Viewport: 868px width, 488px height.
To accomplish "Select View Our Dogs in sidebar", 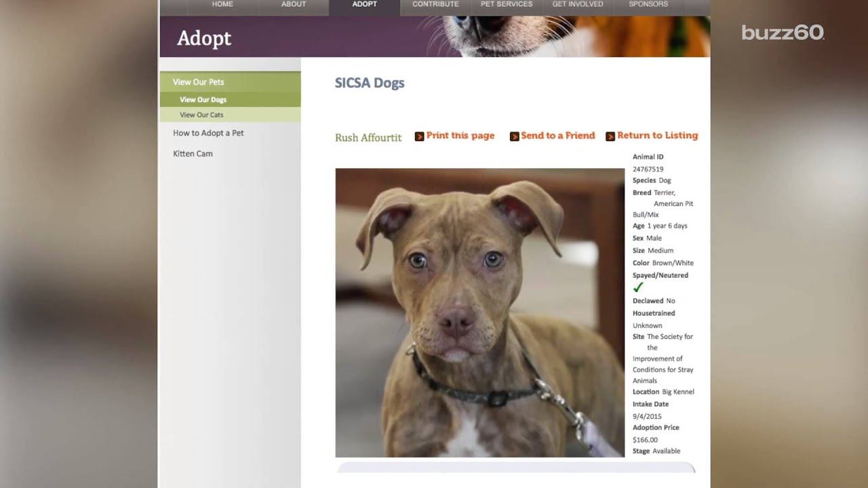I will coord(231,100).
